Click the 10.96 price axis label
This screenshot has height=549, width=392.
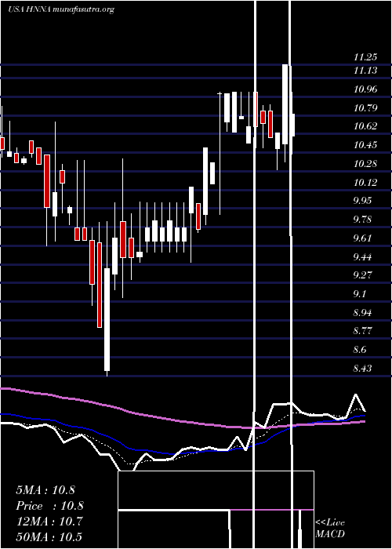point(365,89)
